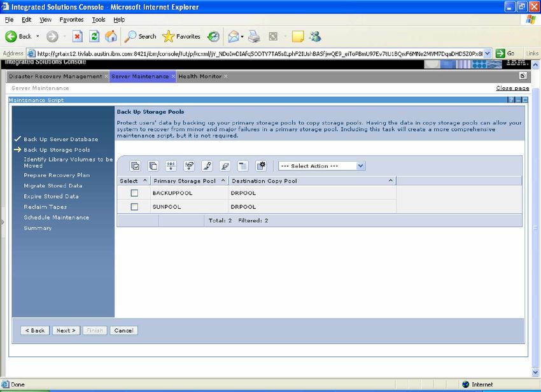Viewport: 541px width, 392px height.
Task: Open the Back button history dropdown arrow
Action: point(38,36)
